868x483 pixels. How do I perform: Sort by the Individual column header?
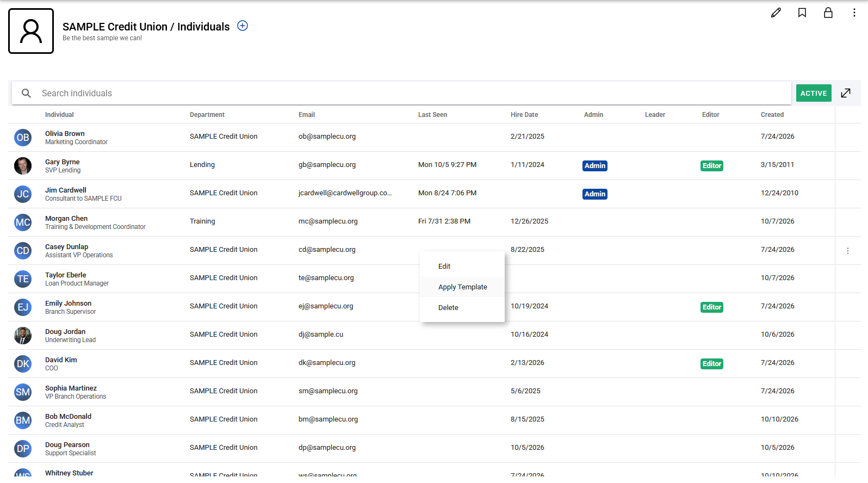tap(59, 115)
